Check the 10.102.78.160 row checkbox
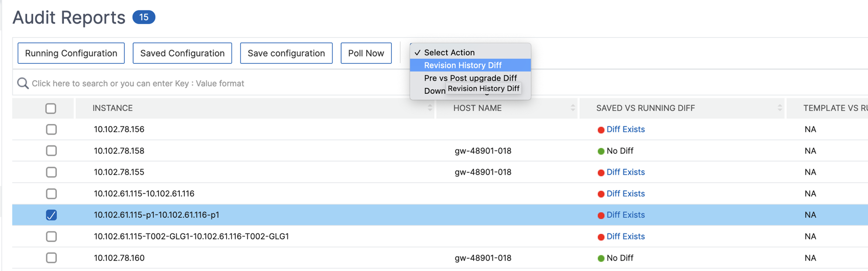 51,258
